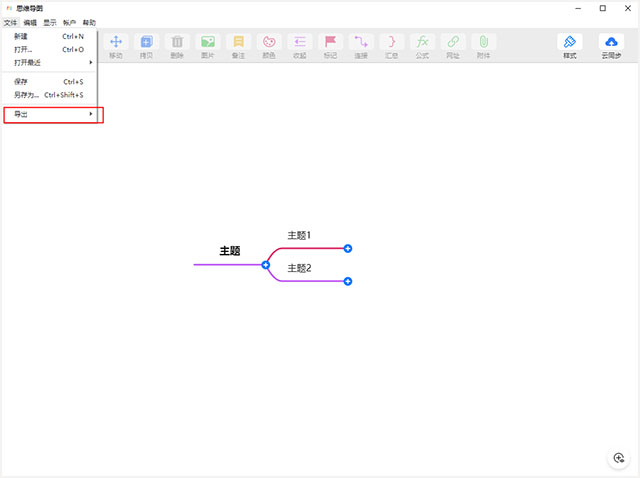Expand the 导出 (Export) submenu

(x=52, y=115)
